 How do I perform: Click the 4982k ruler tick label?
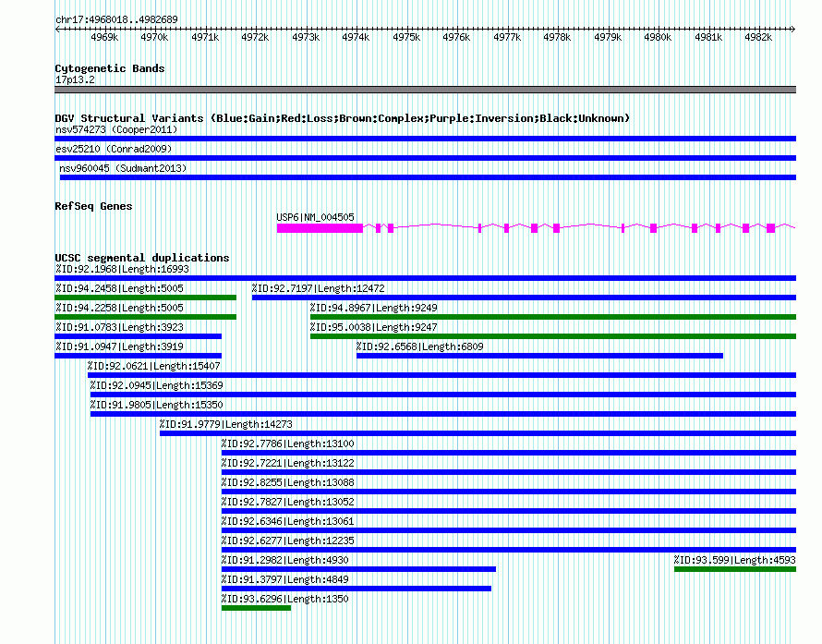point(758,37)
